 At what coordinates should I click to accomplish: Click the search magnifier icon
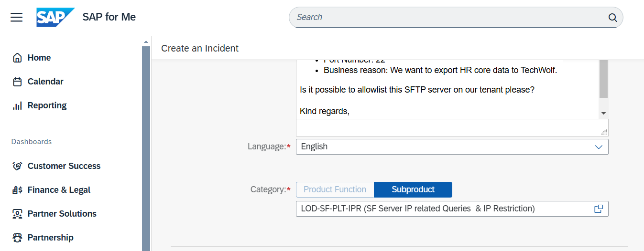(612, 18)
